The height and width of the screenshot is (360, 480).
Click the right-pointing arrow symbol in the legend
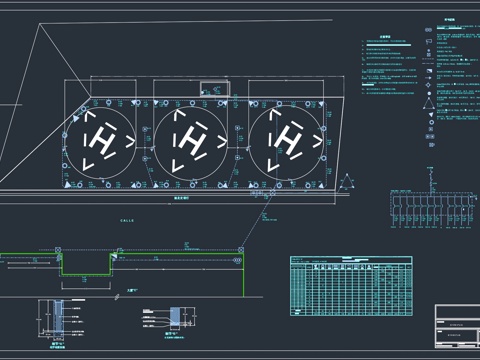[x=429, y=78]
